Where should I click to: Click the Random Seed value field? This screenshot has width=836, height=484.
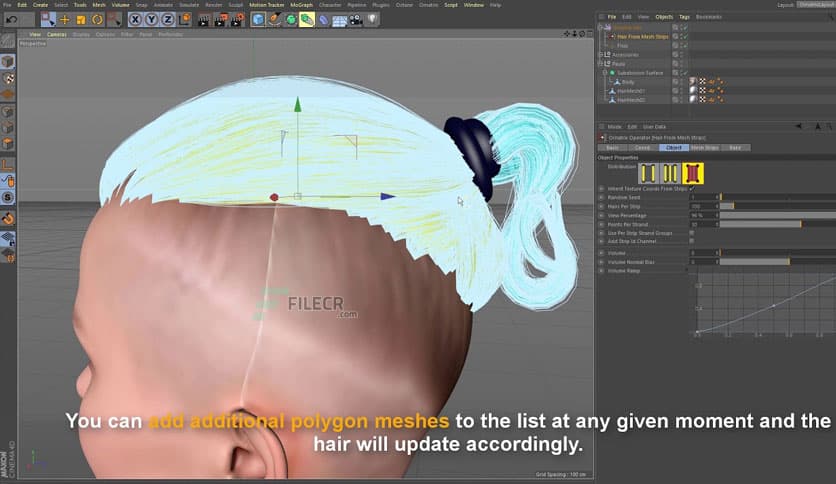(x=703, y=197)
